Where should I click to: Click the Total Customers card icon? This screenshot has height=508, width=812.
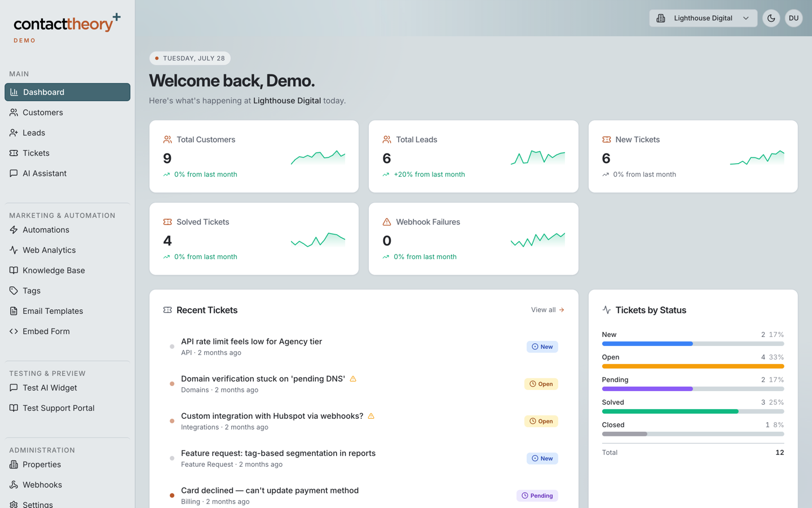pos(167,139)
